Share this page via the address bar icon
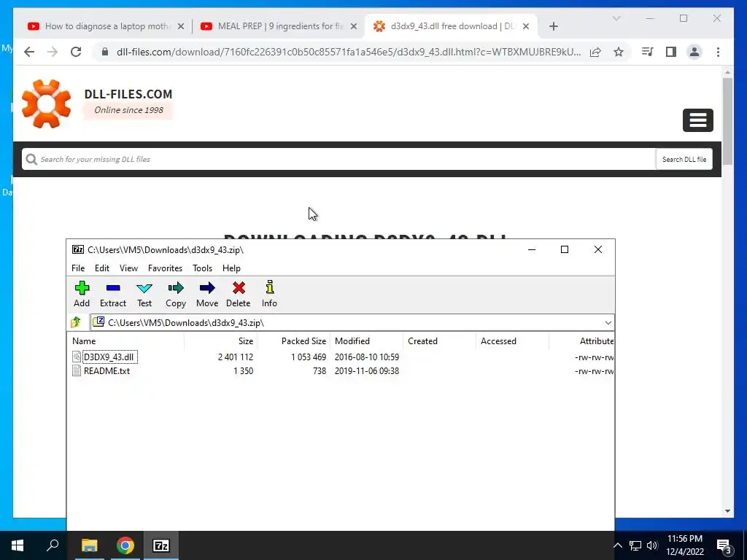This screenshot has height=560, width=747. (595, 52)
